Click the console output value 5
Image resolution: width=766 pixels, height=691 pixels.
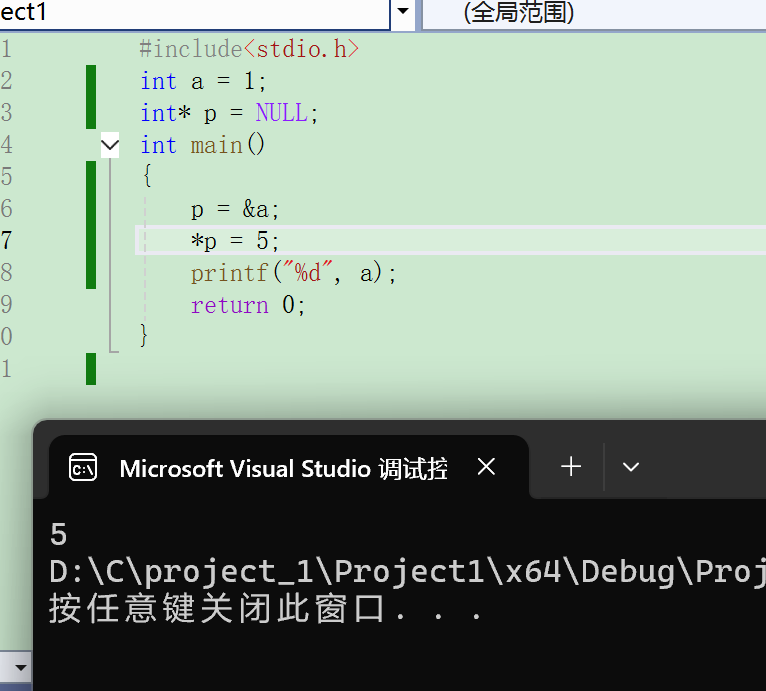click(59, 535)
